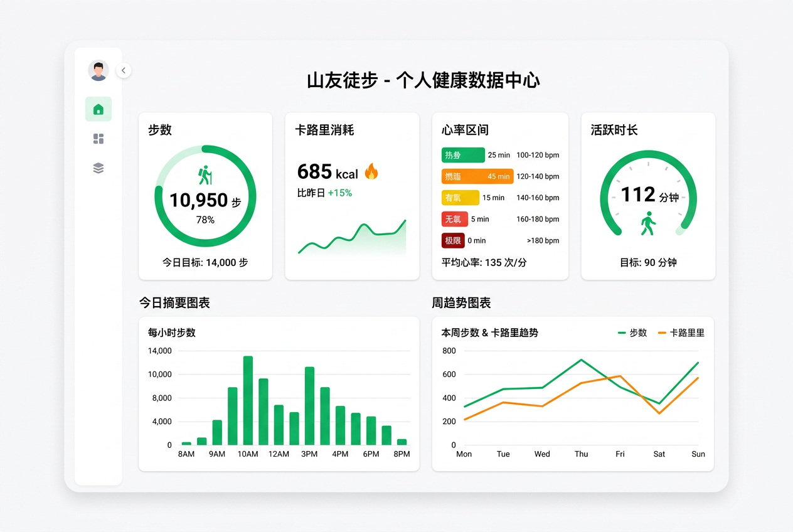Click the user avatar in sidebar
The height and width of the screenshot is (532, 793).
click(x=98, y=70)
